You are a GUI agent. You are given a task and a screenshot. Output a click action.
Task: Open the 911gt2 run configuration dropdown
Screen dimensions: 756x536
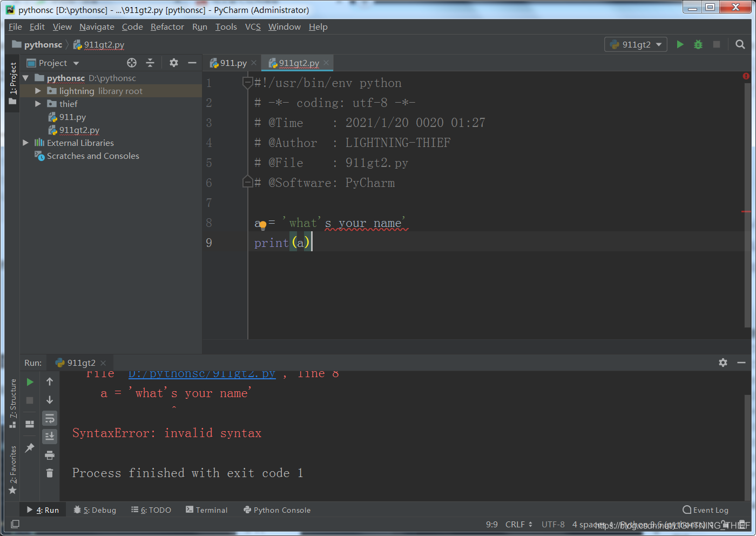coord(636,44)
